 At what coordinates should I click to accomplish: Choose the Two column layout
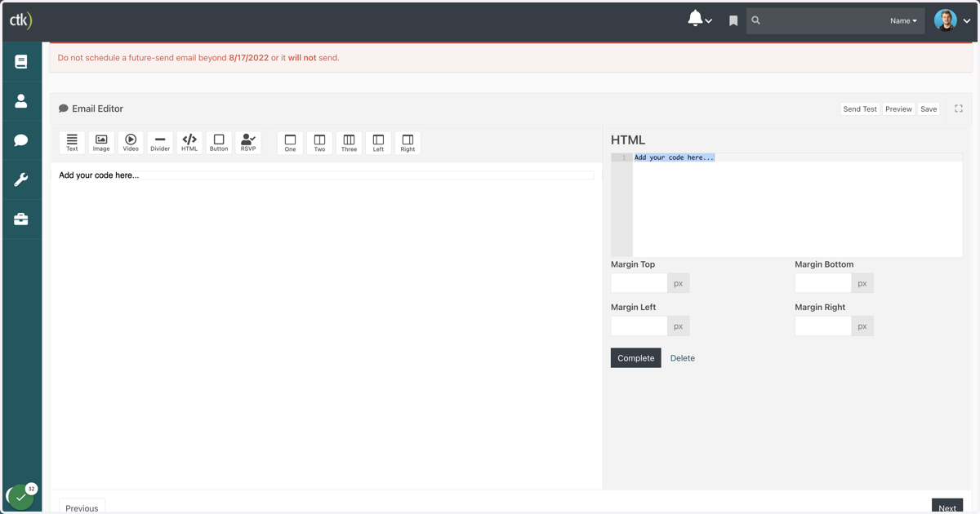319,143
